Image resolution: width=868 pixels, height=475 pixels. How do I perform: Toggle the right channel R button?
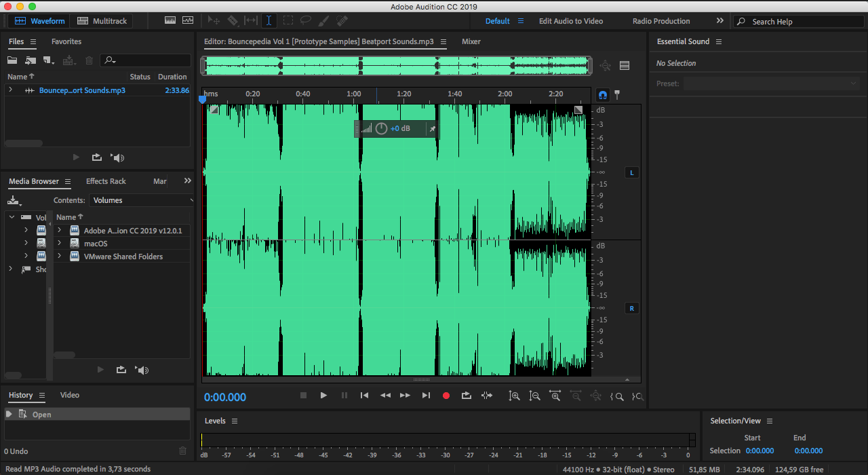[x=631, y=309]
